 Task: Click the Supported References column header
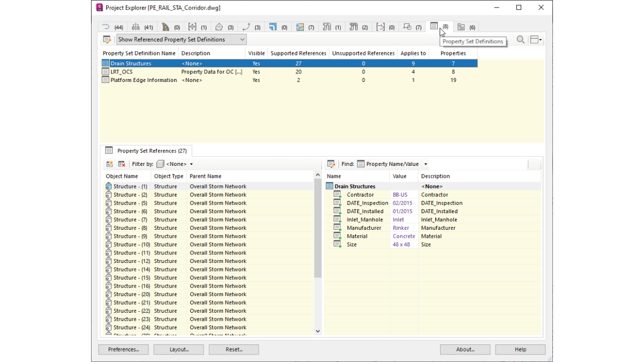(x=298, y=53)
